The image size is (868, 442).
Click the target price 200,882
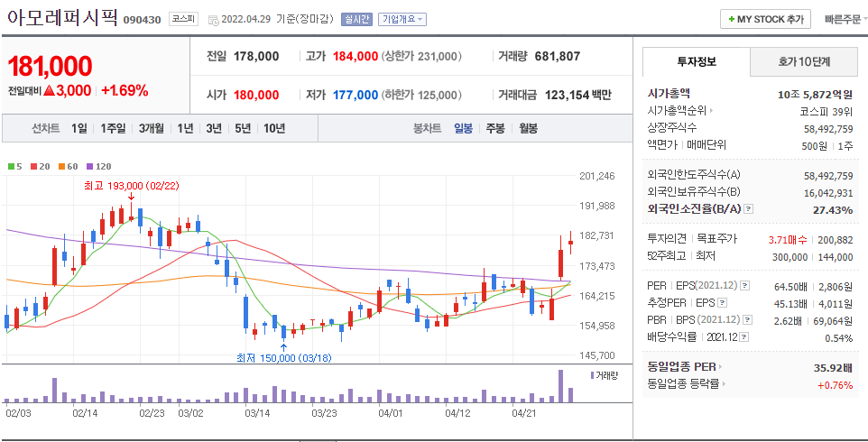click(836, 240)
